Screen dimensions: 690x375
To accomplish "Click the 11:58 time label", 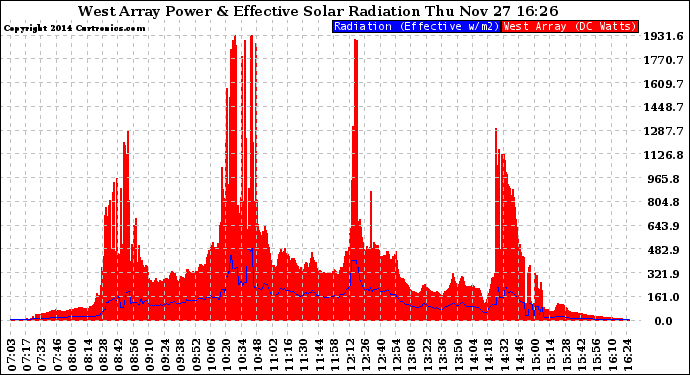I will coord(334,354).
